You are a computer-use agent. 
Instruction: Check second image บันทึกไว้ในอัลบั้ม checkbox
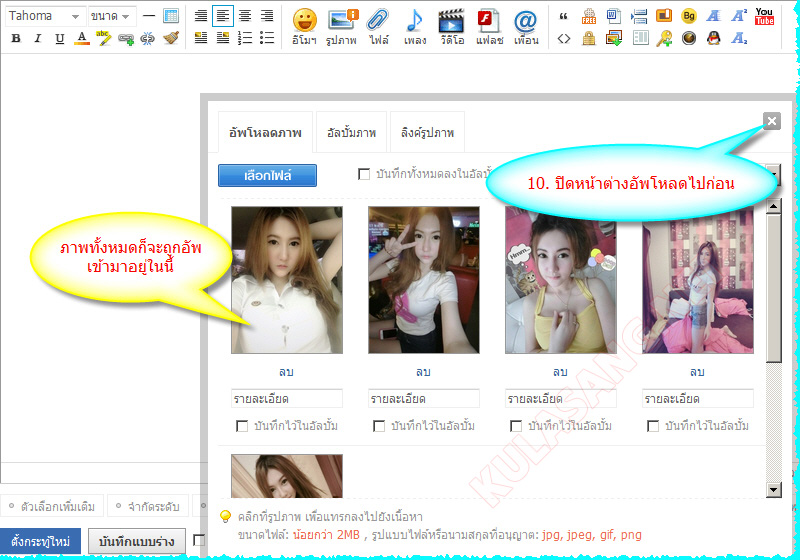pyautogui.click(x=379, y=426)
